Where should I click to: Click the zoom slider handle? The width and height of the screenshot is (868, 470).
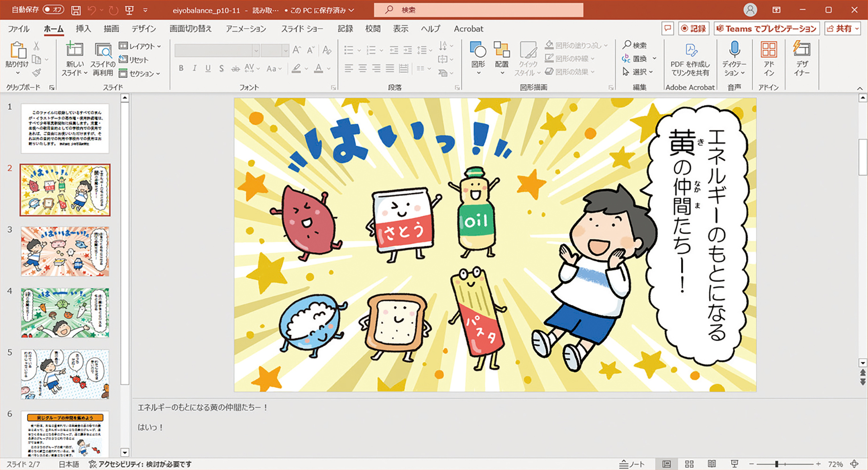[x=776, y=464]
